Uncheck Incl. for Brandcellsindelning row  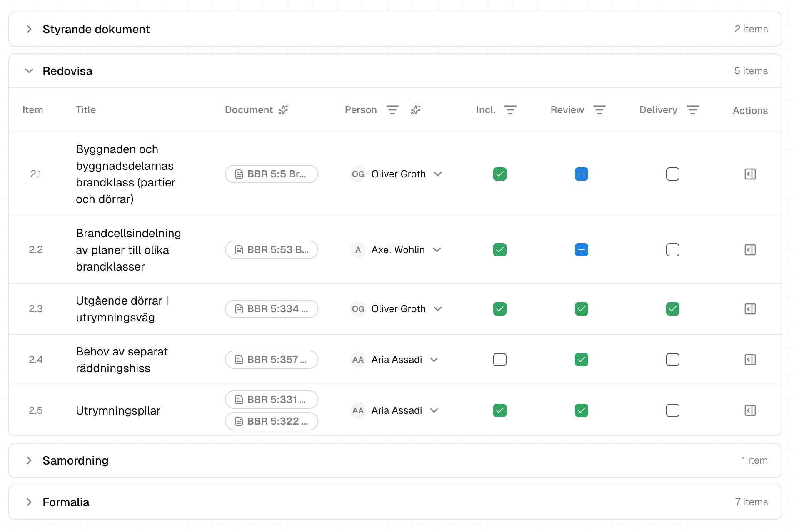point(499,250)
